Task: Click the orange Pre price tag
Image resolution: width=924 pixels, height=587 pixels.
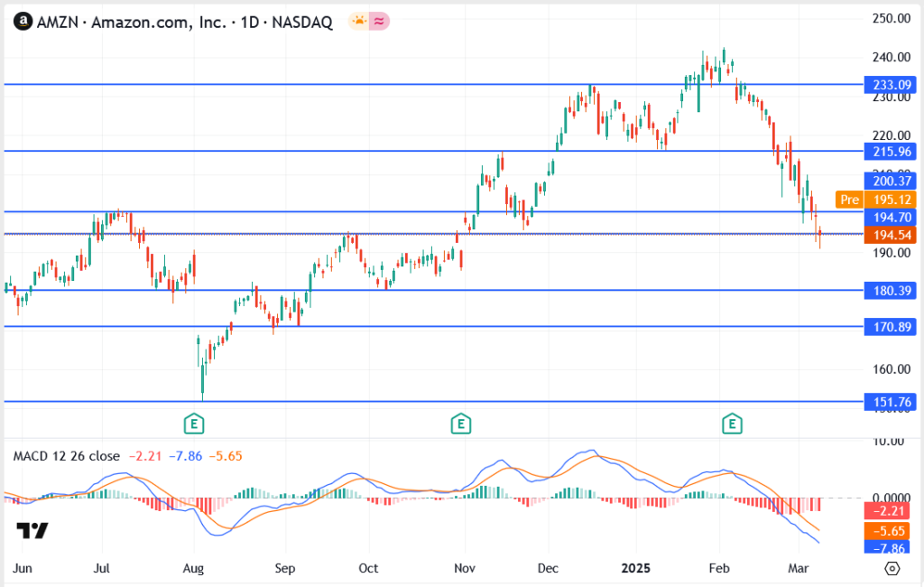Action: coord(848,200)
